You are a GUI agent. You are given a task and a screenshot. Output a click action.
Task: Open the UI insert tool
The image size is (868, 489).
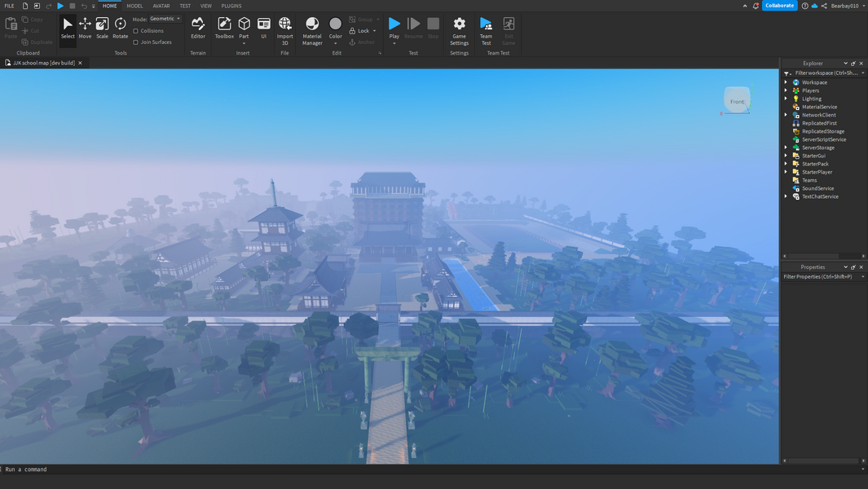(264, 29)
